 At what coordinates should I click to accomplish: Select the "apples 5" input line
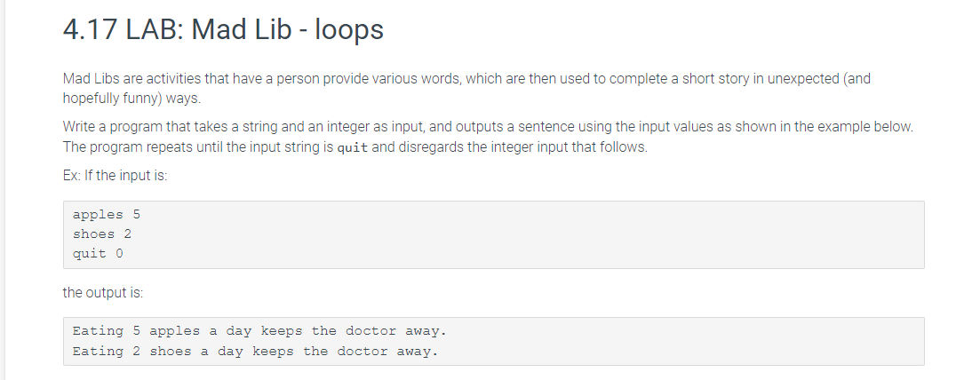[107, 214]
